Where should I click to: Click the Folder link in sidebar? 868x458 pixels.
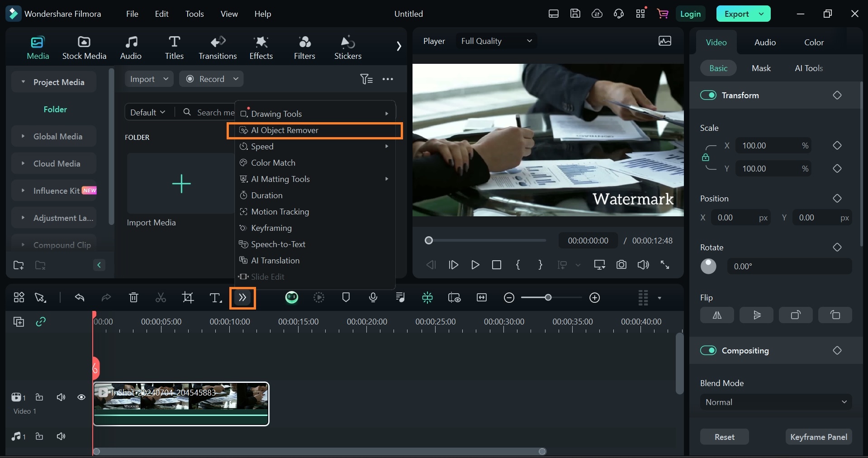pos(55,110)
